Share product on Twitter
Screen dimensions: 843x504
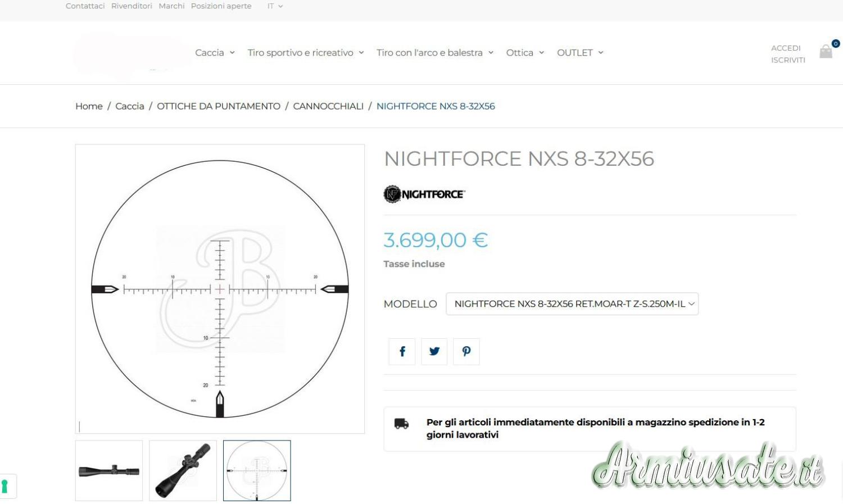(434, 352)
